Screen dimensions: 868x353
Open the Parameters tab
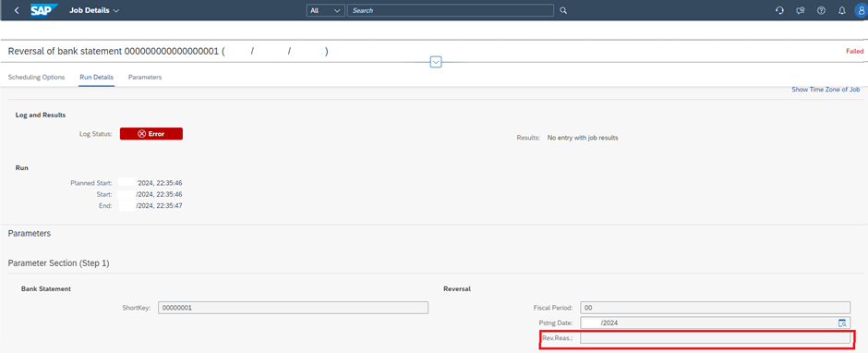(x=145, y=77)
